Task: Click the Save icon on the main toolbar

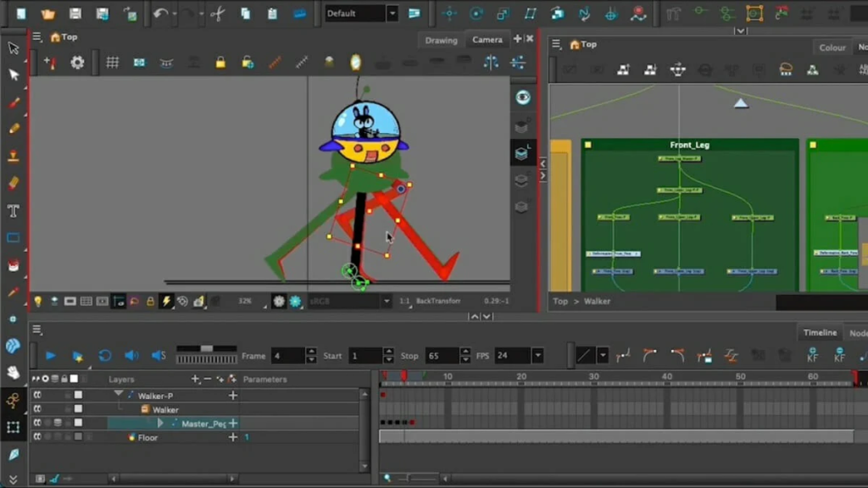Action: (75, 12)
